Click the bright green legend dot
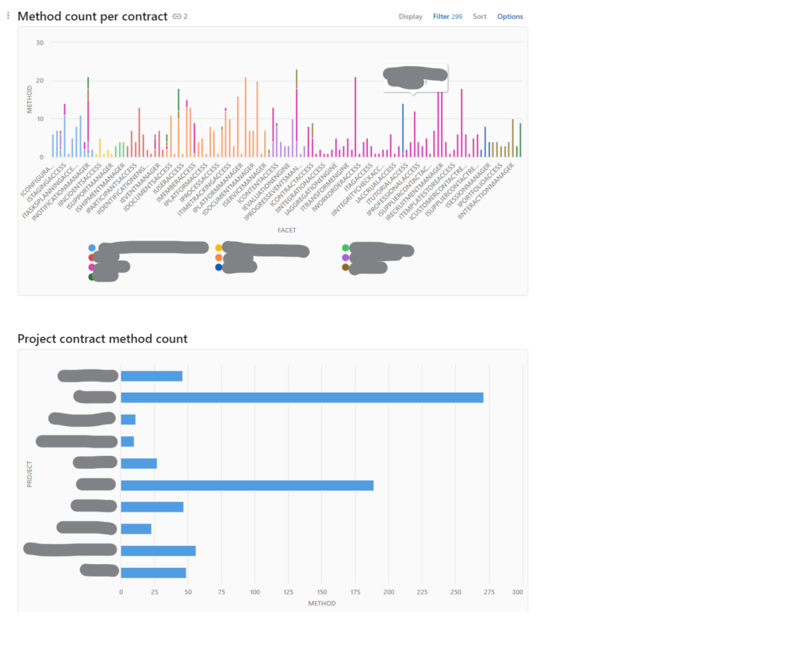Image resolution: width=812 pixels, height=648 pixels. click(x=346, y=248)
